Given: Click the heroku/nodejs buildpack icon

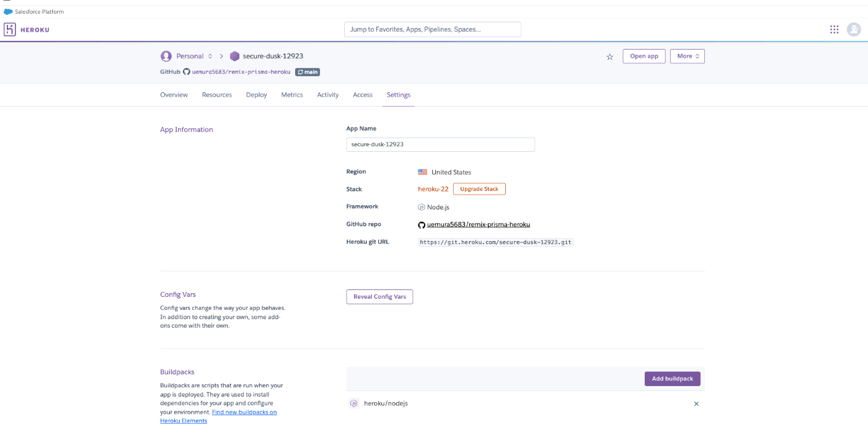Looking at the screenshot, I should 353,403.
